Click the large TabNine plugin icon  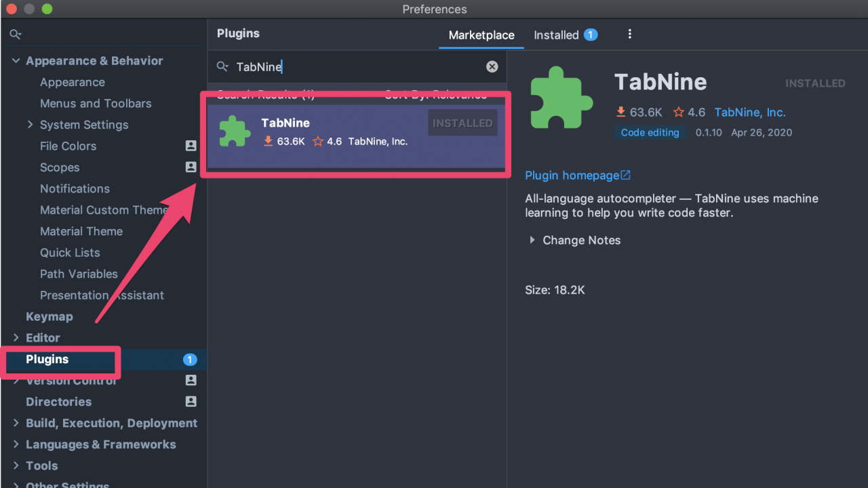point(561,98)
